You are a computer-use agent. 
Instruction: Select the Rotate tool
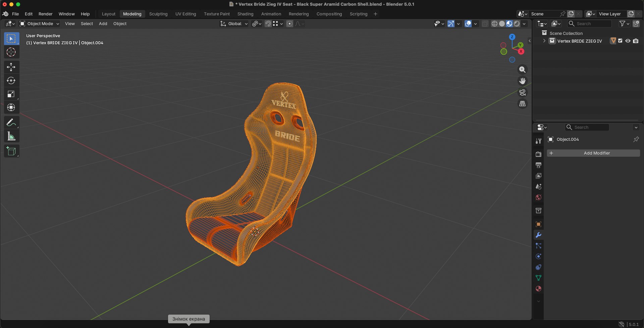[11, 80]
